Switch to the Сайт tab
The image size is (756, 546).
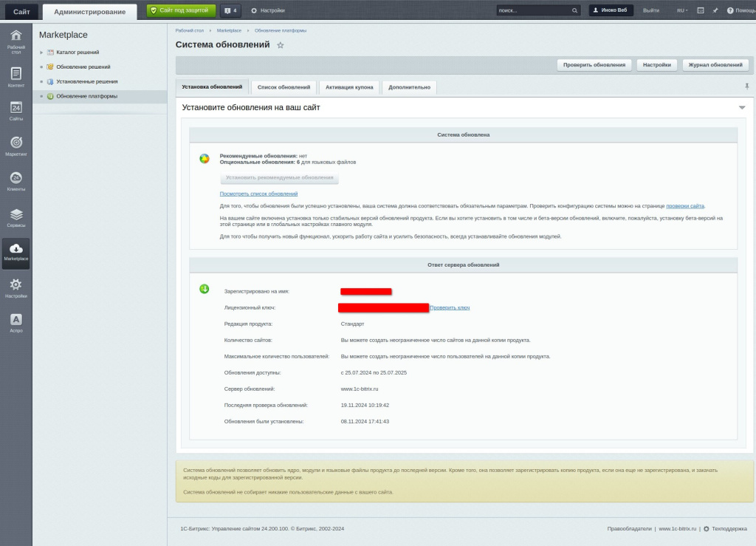tap(21, 12)
